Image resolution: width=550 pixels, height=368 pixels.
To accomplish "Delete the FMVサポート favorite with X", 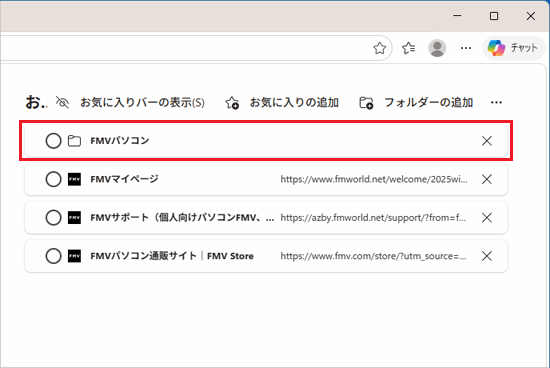I will [487, 218].
